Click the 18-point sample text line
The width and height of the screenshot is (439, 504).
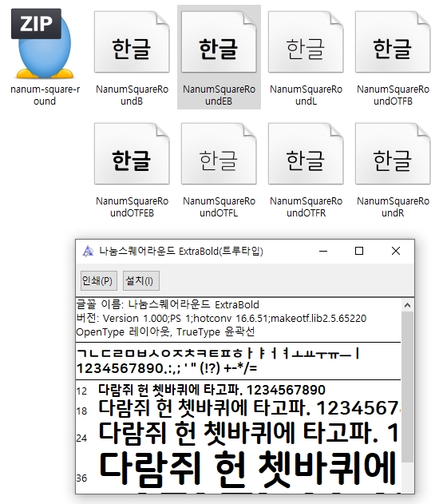point(249,408)
